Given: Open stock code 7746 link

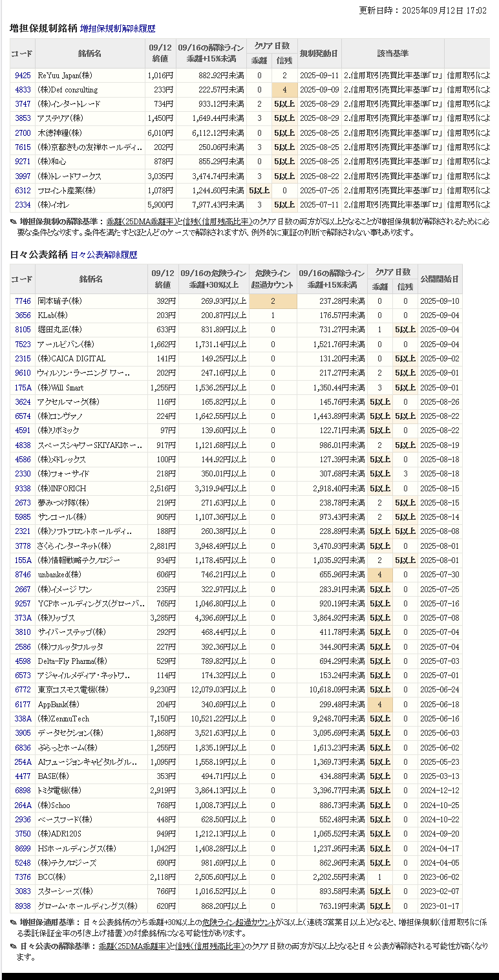Looking at the screenshot, I should (x=23, y=301).
